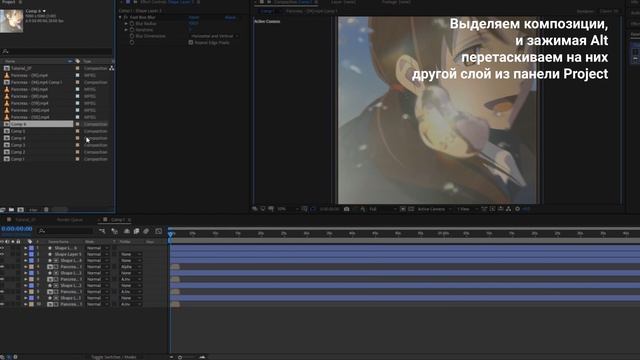The height and width of the screenshot is (360, 640).
Task: Click Comp 6 thumbnail preview in Project panel
Action: coord(11,20)
